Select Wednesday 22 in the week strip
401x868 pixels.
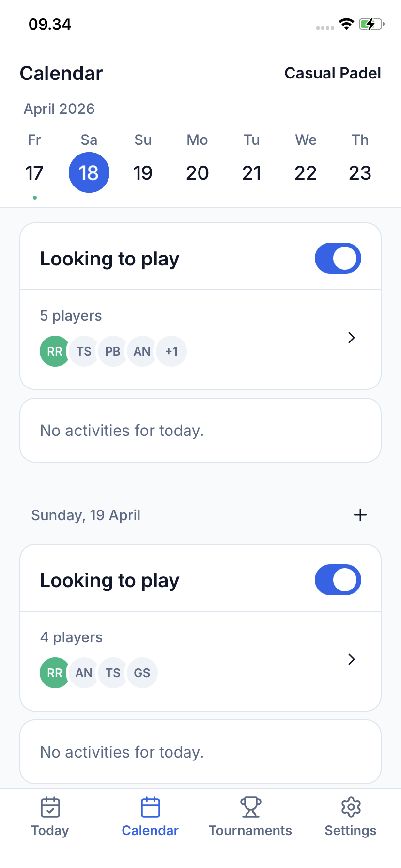[x=306, y=172]
